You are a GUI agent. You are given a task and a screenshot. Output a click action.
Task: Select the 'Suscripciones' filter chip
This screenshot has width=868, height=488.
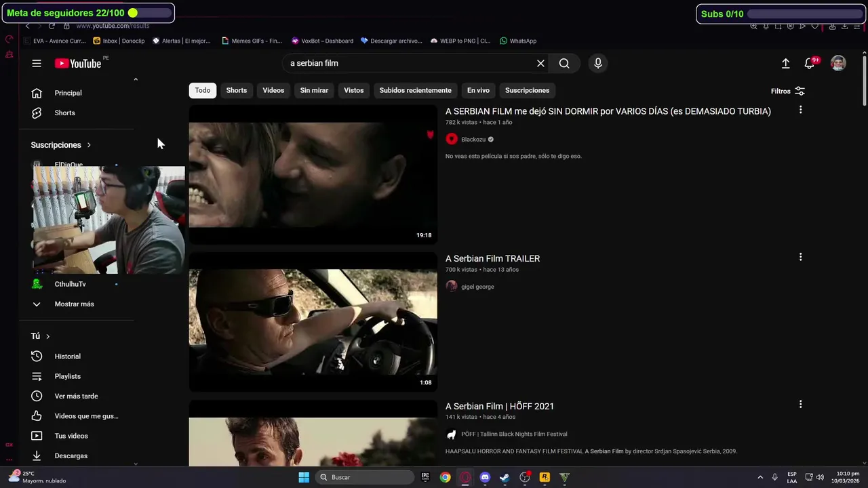tap(527, 90)
